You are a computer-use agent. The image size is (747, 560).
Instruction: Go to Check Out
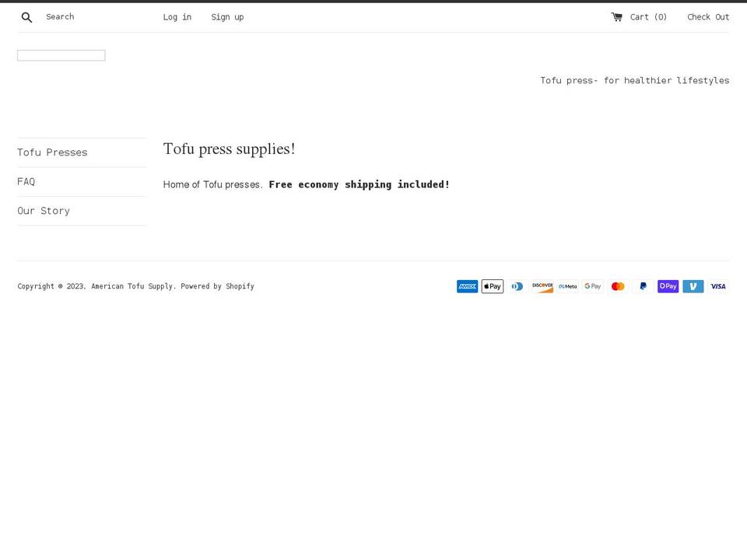click(708, 17)
